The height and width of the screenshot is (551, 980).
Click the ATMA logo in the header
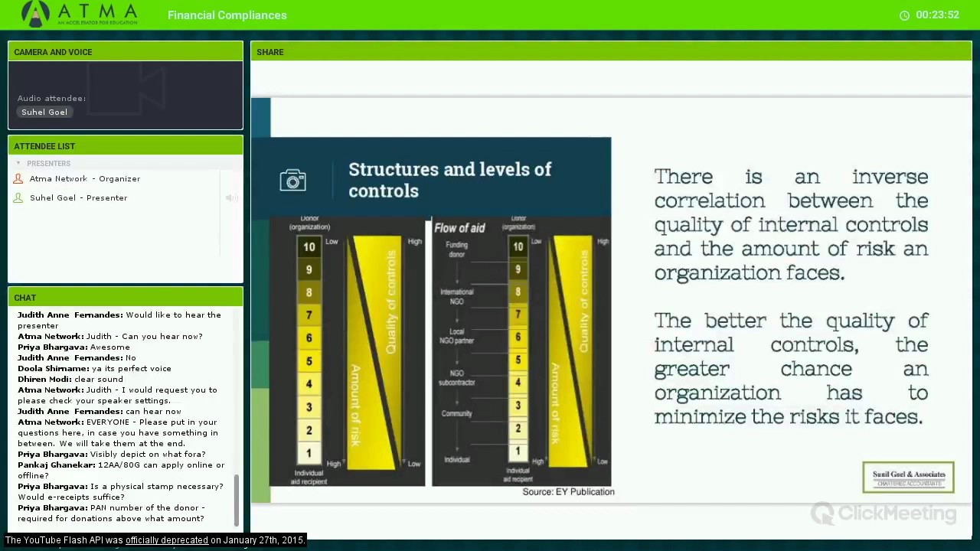point(79,14)
